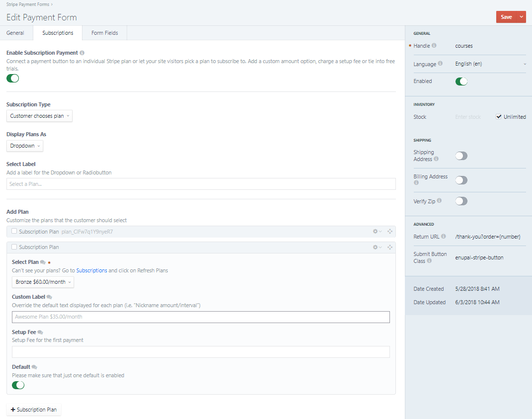Viewport: 532px width, 419px height.
Task: Open Save button dropdown arrow
Action: (521, 17)
